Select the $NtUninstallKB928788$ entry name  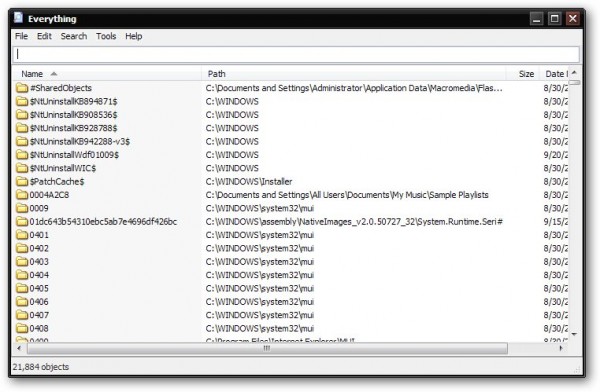point(73,128)
